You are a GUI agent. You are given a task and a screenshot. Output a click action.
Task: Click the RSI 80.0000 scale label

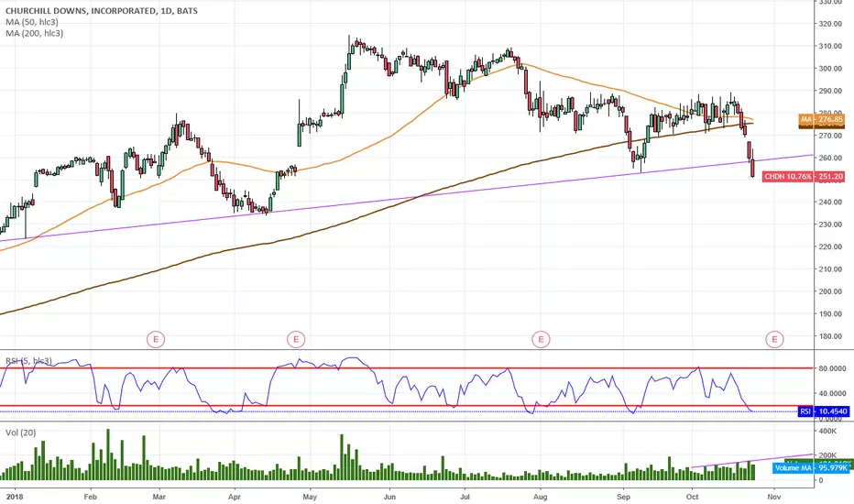(833, 369)
